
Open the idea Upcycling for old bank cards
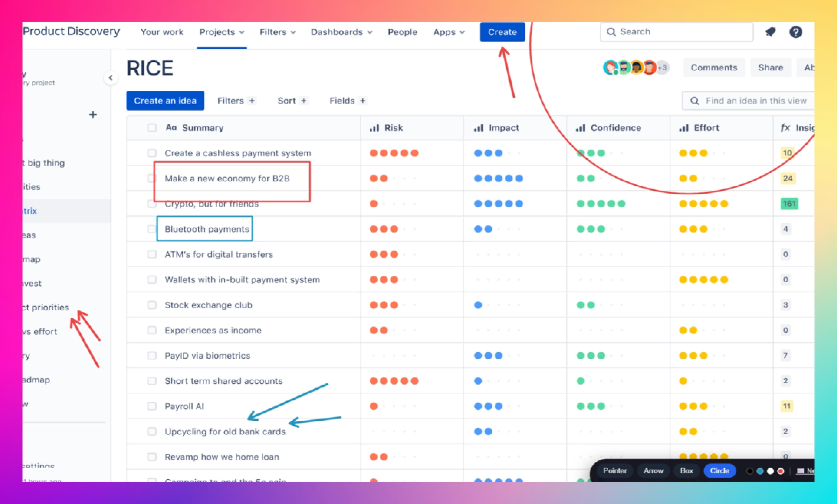point(225,432)
